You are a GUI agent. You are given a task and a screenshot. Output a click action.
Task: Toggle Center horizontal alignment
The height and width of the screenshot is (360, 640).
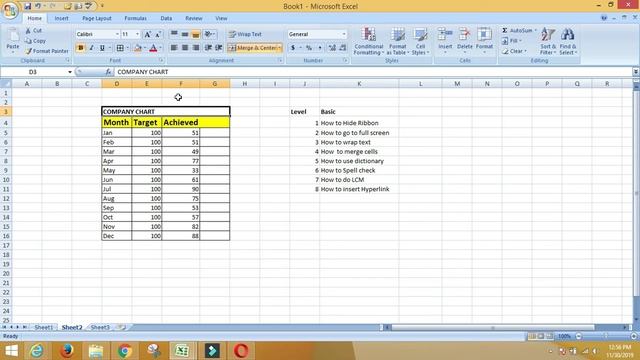tap(185, 48)
